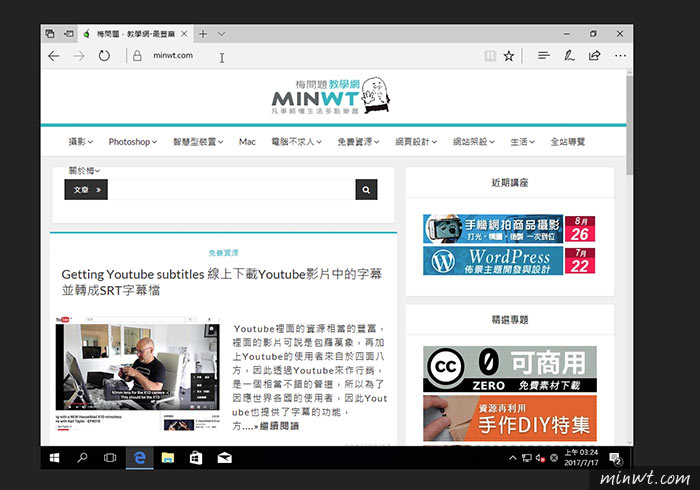Expand the 免費資源 nav menu
The height and width of the screenshot is (490, 700).
(x=358, y=141)
